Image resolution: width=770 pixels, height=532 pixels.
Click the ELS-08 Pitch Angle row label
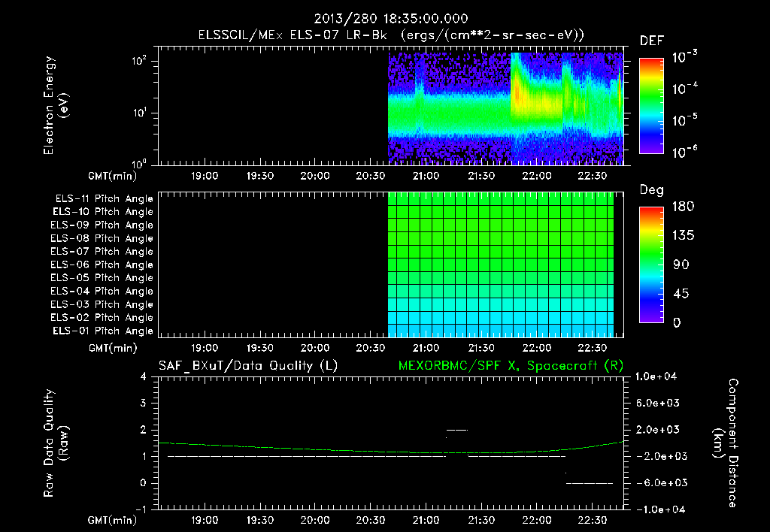click(102, 238)
